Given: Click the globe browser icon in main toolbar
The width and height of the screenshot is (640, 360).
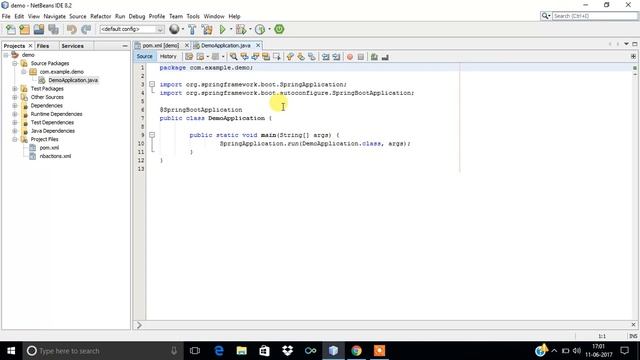Looking at the screenshot, I should (x=174, y=29).
